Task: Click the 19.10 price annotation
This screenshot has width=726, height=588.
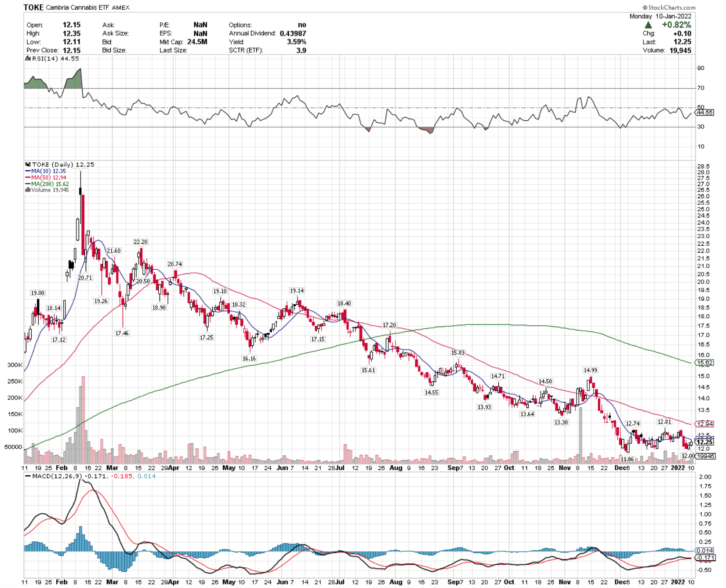Action: [x=220, y=291]
